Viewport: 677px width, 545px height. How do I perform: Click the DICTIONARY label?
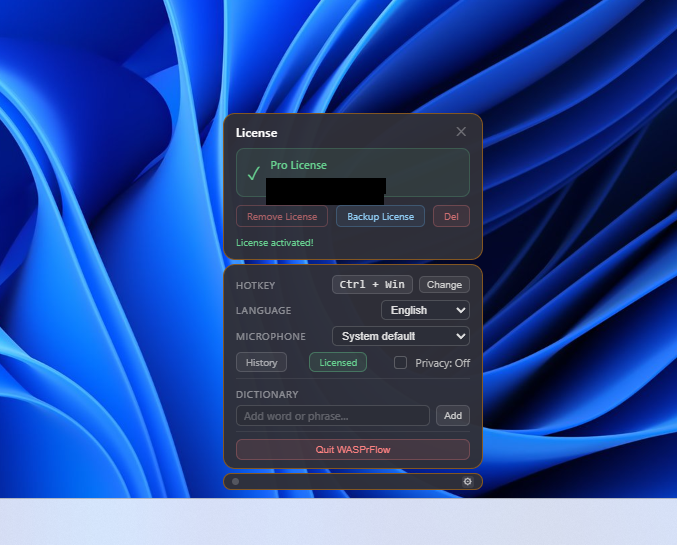click(x=267, y=394)
